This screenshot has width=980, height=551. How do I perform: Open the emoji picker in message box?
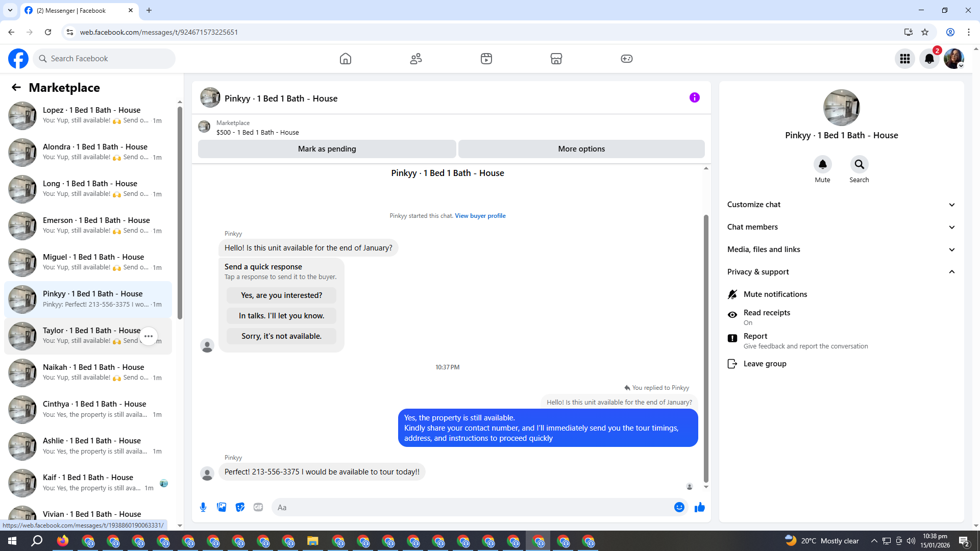coord(679,507)
